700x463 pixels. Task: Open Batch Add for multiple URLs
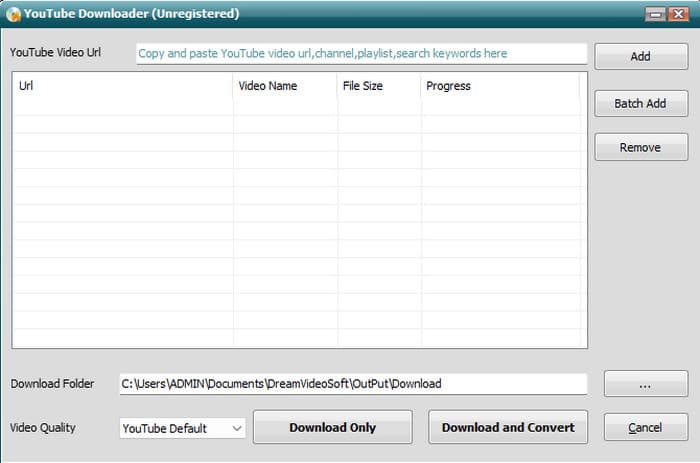click(x=640, y=103)
